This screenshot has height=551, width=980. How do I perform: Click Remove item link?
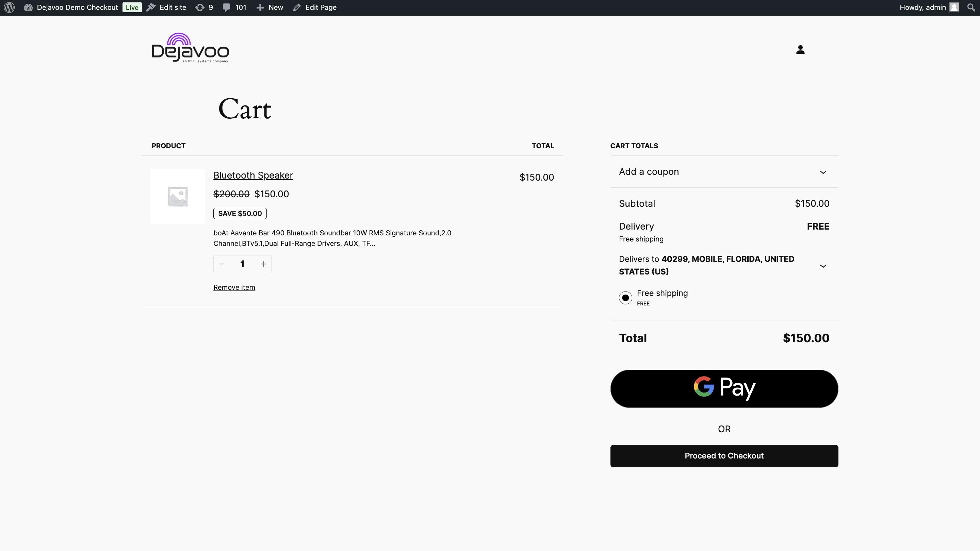(x=234, y=287)
